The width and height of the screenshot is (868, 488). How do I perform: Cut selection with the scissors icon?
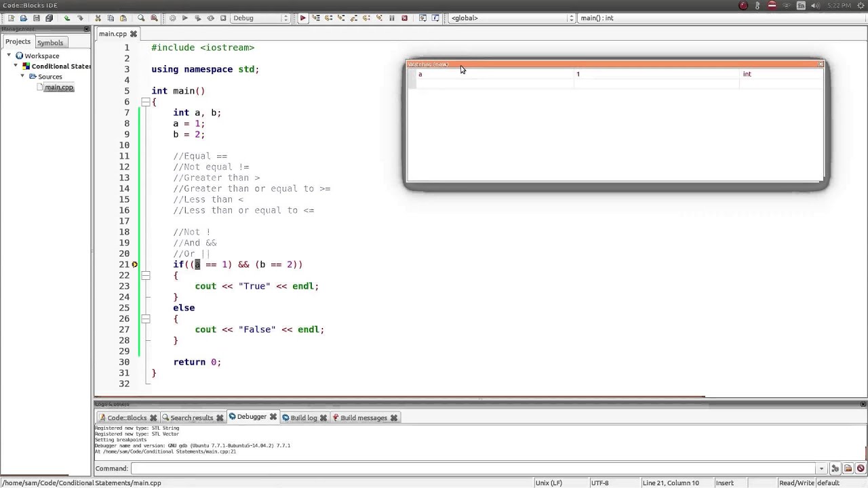tap(98, 18)
